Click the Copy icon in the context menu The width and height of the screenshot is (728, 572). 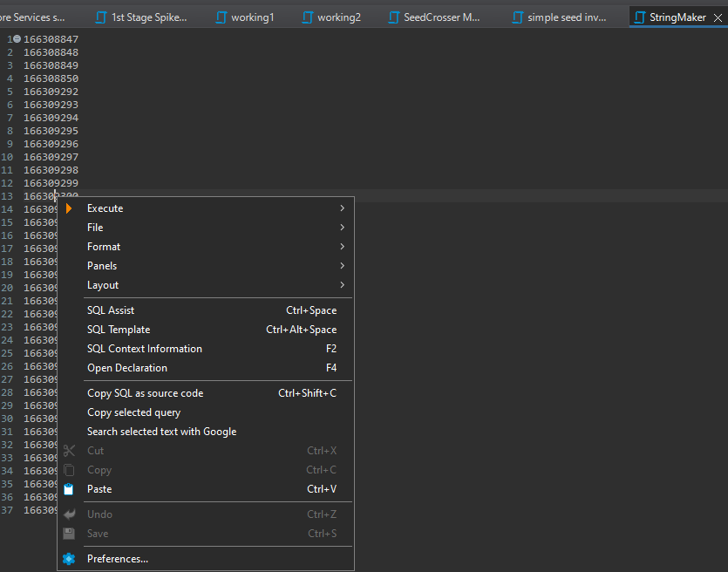pyautogui.click(x=68, y=469)
